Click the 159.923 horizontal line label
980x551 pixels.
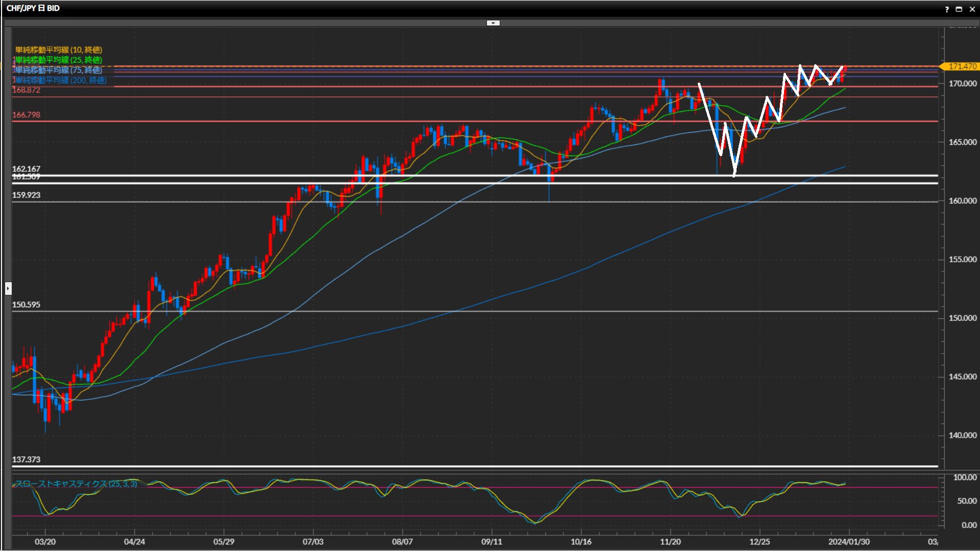(26, 195)
